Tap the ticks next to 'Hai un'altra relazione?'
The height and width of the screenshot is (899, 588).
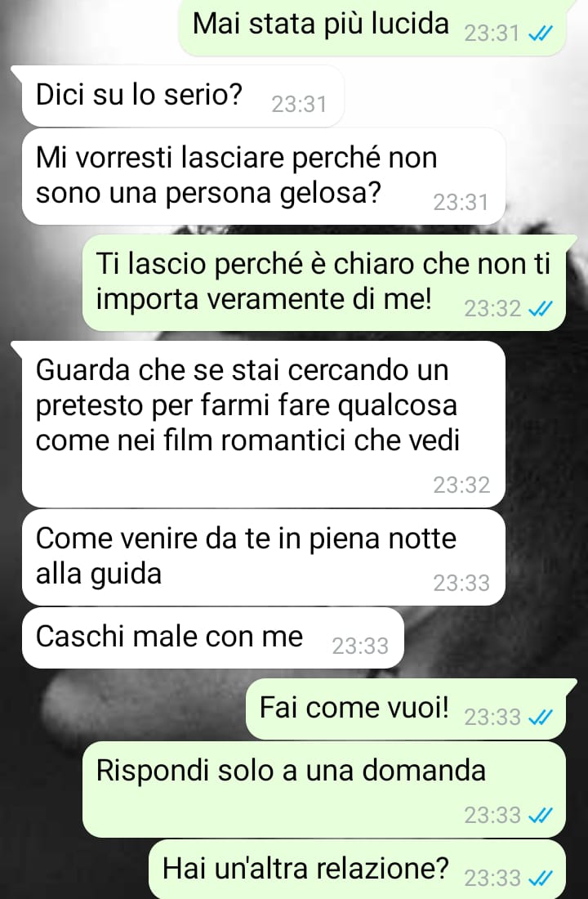click(540, 878)
